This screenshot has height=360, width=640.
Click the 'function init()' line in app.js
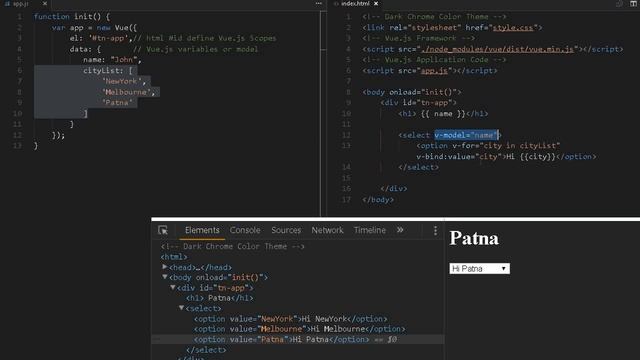coord(72,17)
